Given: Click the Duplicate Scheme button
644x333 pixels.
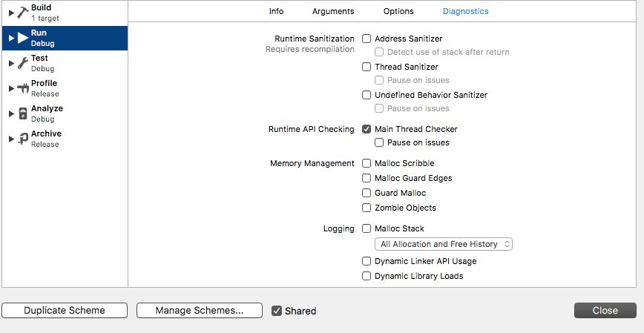Looking at the screenshot, I should (65, 311).
